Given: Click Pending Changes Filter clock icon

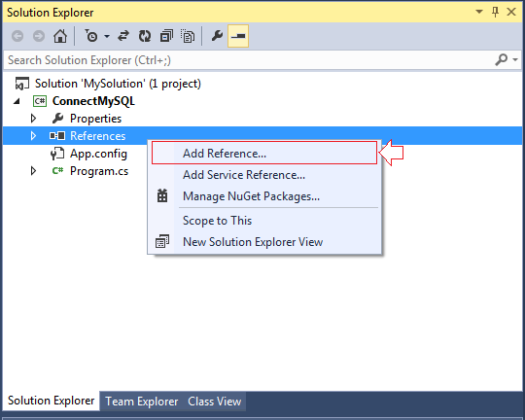Looking at the screenshot, I should 90,36.
